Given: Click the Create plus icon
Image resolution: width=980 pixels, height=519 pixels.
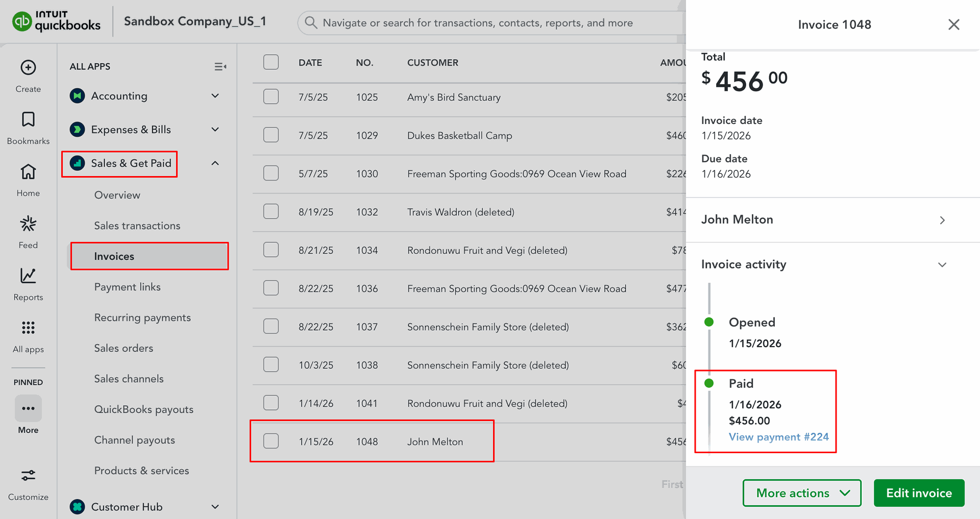Looking at the screenshot, I should point(28,67).
